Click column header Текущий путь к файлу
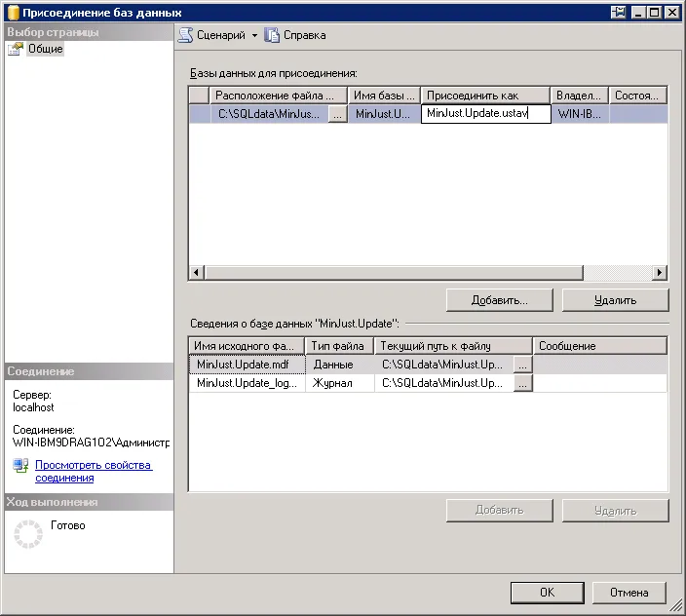686x616 pixels. click(x=453, y=346)
